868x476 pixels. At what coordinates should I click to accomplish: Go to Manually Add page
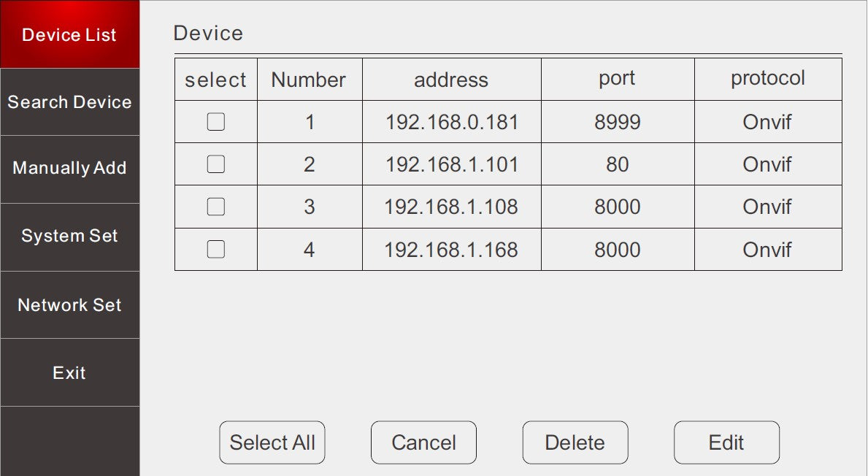(69, 168)
